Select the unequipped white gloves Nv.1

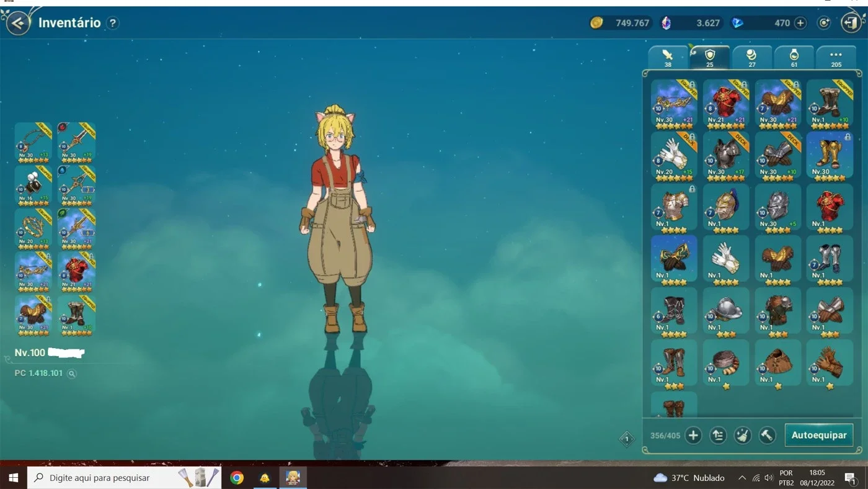(x=726, y=259)
